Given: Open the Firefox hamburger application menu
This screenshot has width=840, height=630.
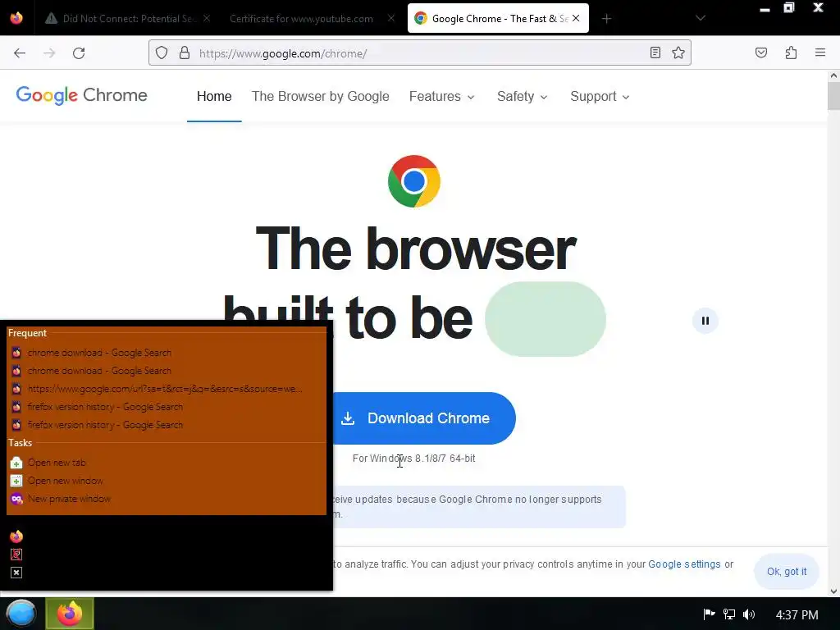Looking at the screenshot, I should pyautogui.click(x=820, y=52).
